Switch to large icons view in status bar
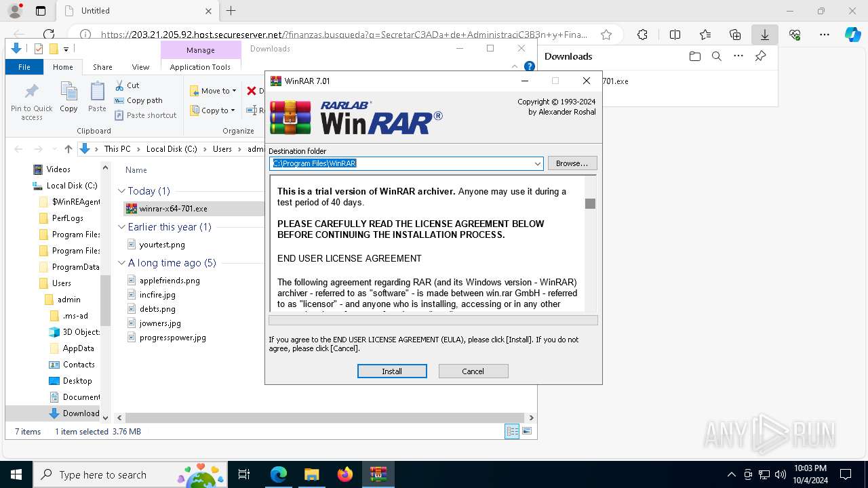Viewport: 868px width, 488px height. tap(527, 431)
